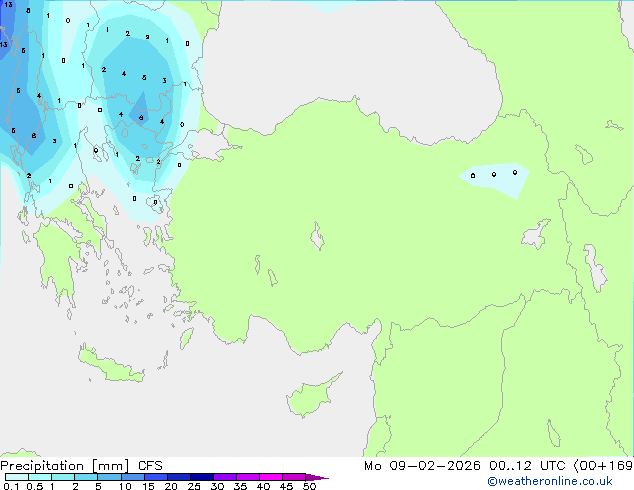Click the '30' legend label
Screen dimensions: 634x490
point(217,486)
